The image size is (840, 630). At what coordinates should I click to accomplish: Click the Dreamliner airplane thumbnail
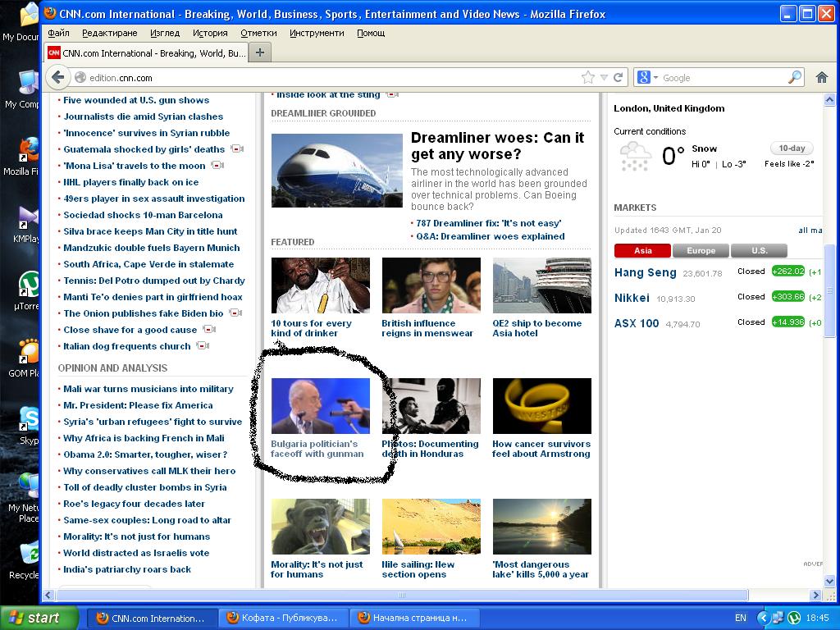(337, 171)
